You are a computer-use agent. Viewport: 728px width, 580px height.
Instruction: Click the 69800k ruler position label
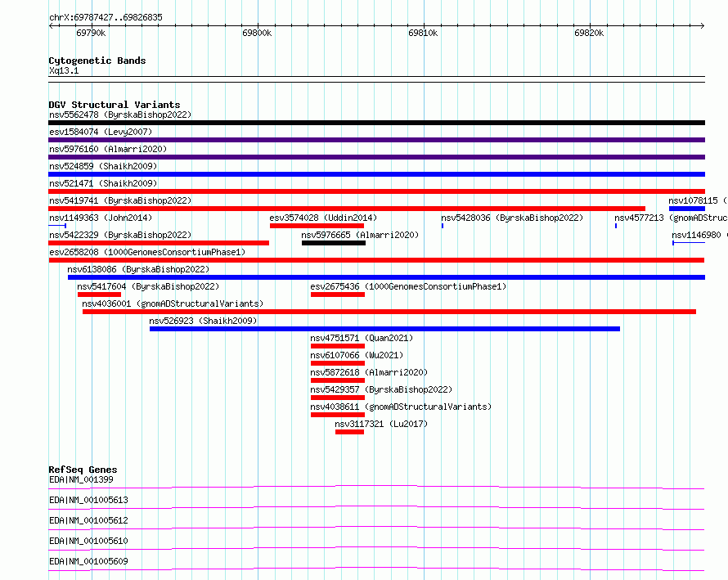click(257, 33)
